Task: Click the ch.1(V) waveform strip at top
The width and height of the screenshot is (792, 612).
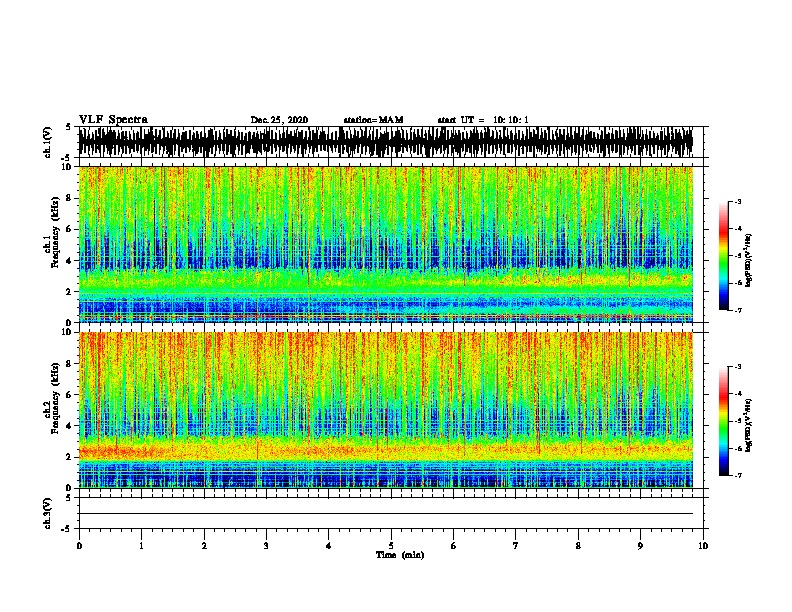Action: [386, 142]
